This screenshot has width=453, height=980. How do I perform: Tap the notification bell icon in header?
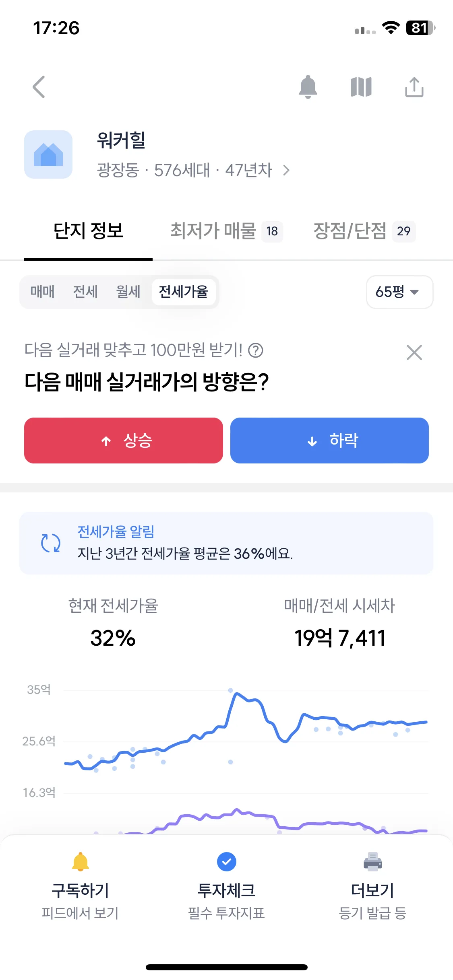pos(308,87)
